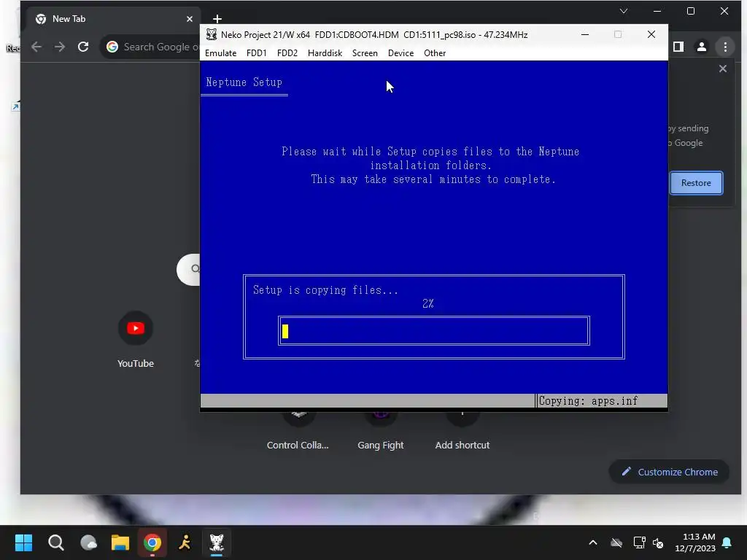This screenshot has height=560, width=747.
Task: Show hidden system tray icons
Action: 593,542
